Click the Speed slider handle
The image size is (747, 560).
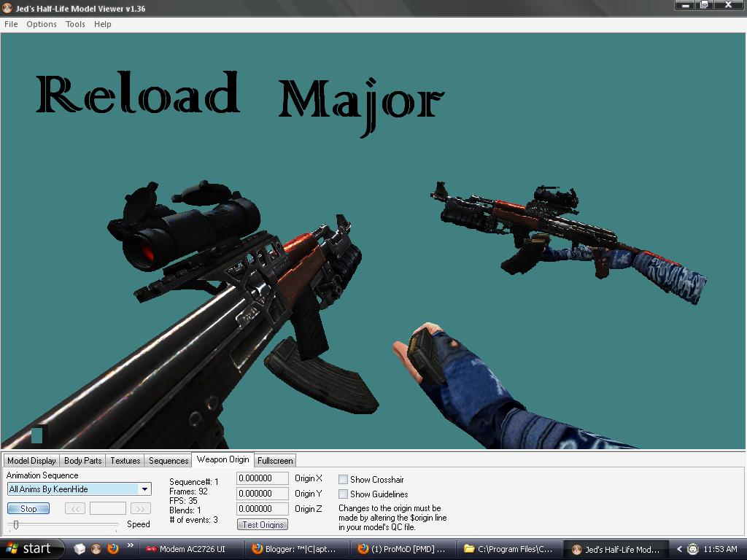(16, 524)
